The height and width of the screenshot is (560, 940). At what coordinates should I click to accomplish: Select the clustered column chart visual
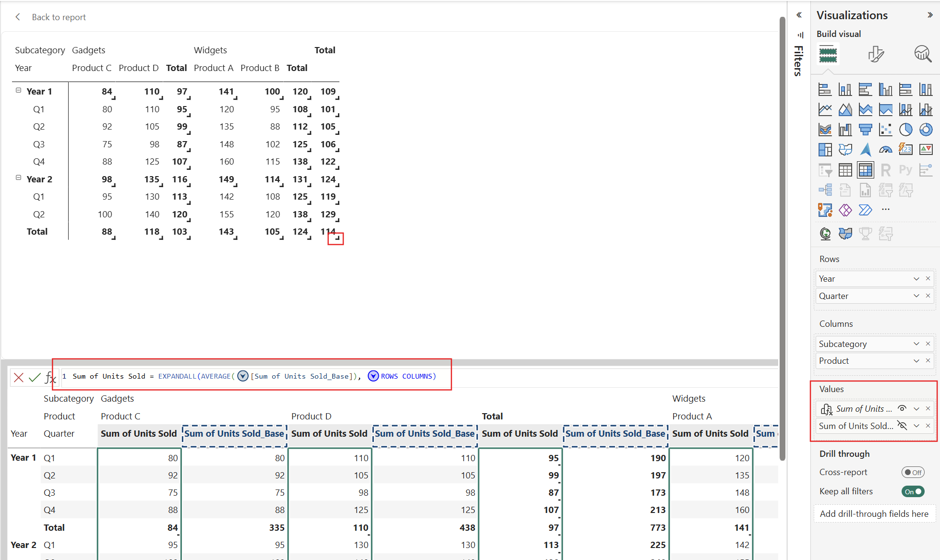tap(885, 89)
